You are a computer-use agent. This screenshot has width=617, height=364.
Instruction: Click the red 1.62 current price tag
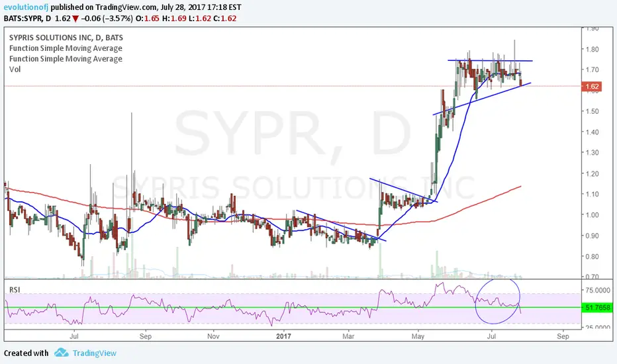[x=592, y=86]
